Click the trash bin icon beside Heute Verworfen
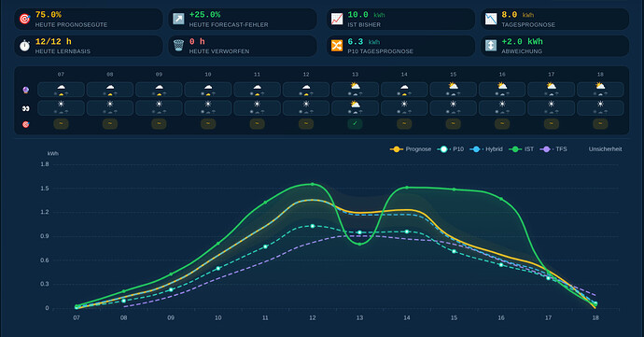 178,46
